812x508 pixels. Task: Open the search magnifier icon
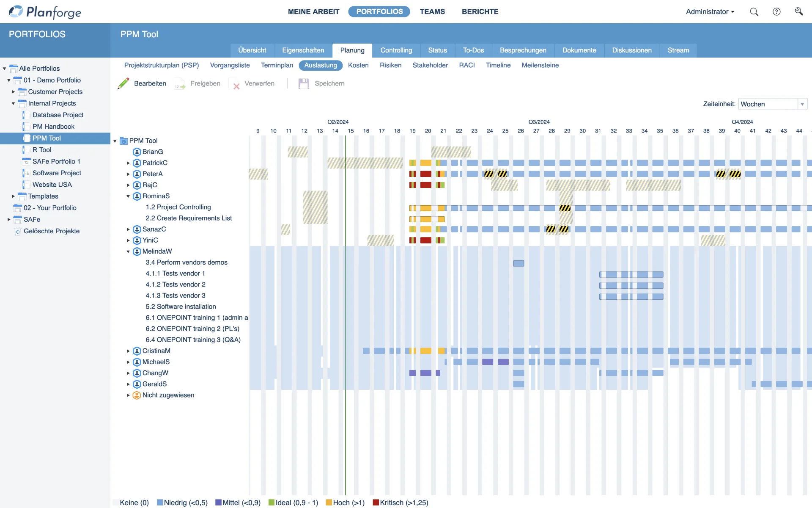(x=754, y=11)
